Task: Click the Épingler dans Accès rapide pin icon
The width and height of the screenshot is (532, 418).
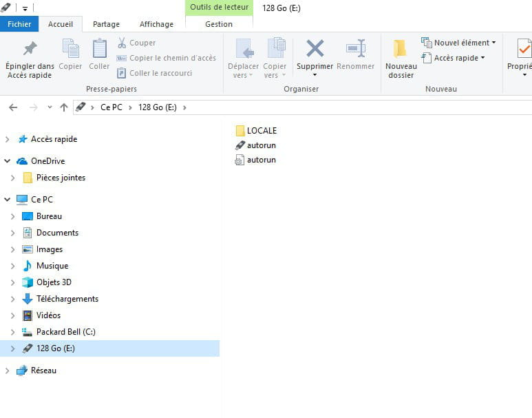Action: [x=30, y=48]
